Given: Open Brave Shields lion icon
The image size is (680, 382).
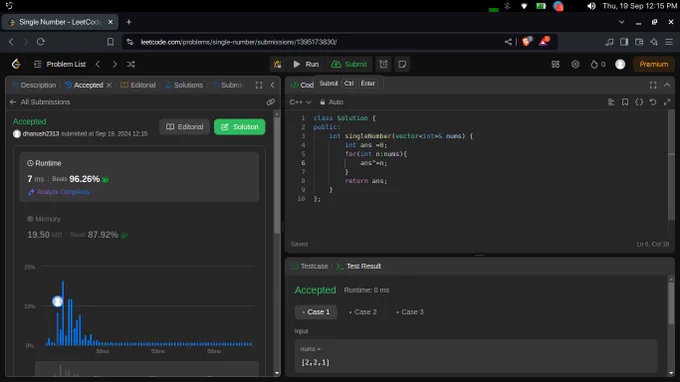Looking at the screenshot, I should (527, 42).
